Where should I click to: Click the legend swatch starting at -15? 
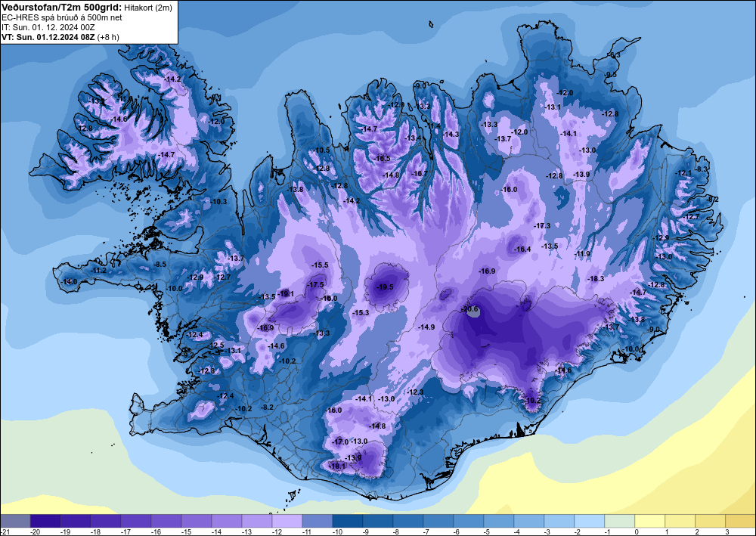pyautogui.click(x=197, y=521)
